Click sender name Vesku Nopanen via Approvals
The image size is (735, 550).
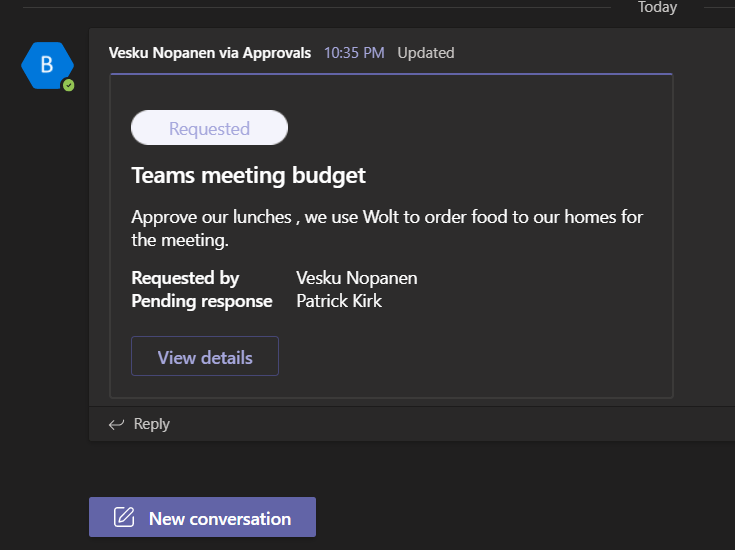pos(210,53)
